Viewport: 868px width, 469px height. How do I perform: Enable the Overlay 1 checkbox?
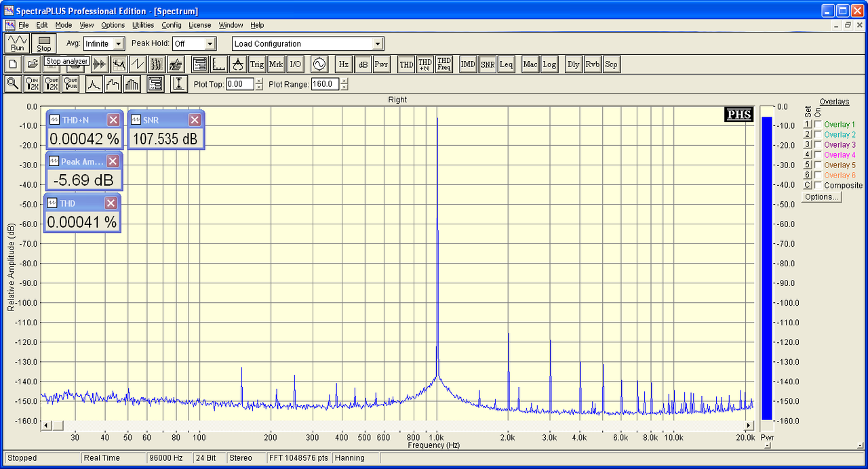point(818,125)
